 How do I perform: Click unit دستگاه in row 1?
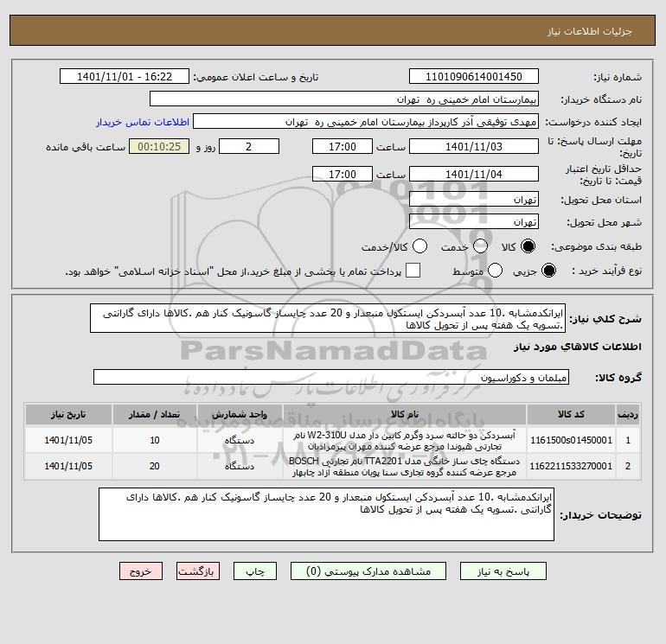click(240, 440)
